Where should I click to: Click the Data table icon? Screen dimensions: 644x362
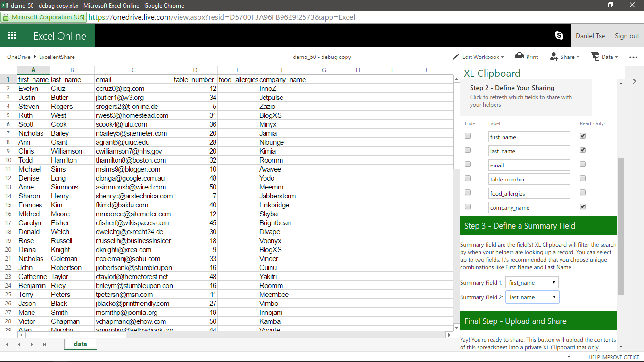pos(595,57)
